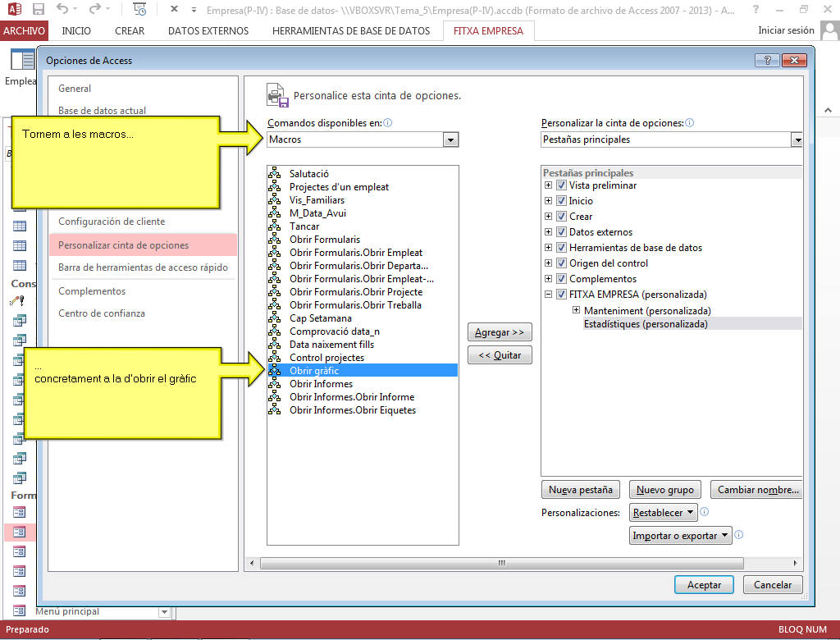The image size is (840, 640).
Task: Open the DATOS EXTERNOS ribbon tab
Action: [208, 31]
